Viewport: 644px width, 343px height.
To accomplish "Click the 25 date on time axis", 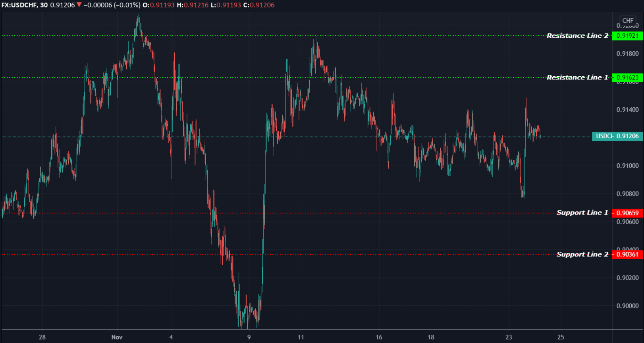I will click(x=561, y=337).
